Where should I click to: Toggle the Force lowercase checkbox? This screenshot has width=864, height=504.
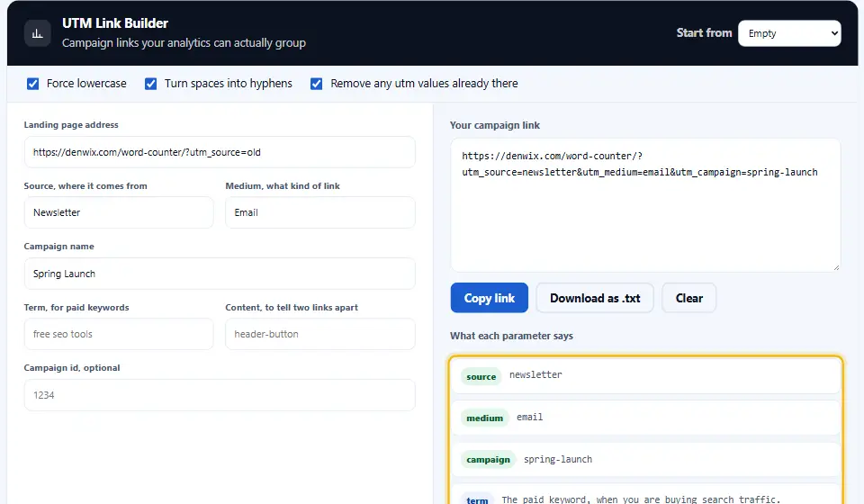(x=33, y=84)
